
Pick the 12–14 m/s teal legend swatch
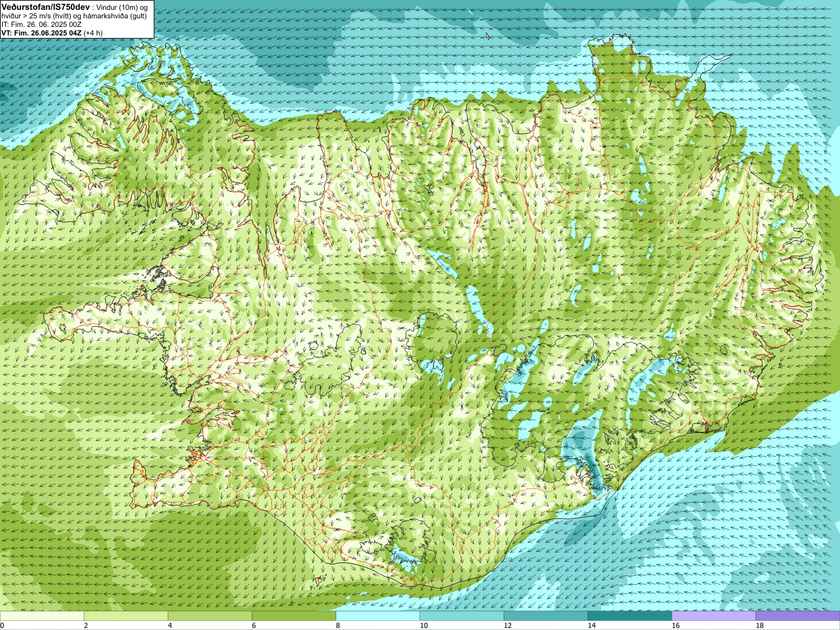click(x=546, y=616)
